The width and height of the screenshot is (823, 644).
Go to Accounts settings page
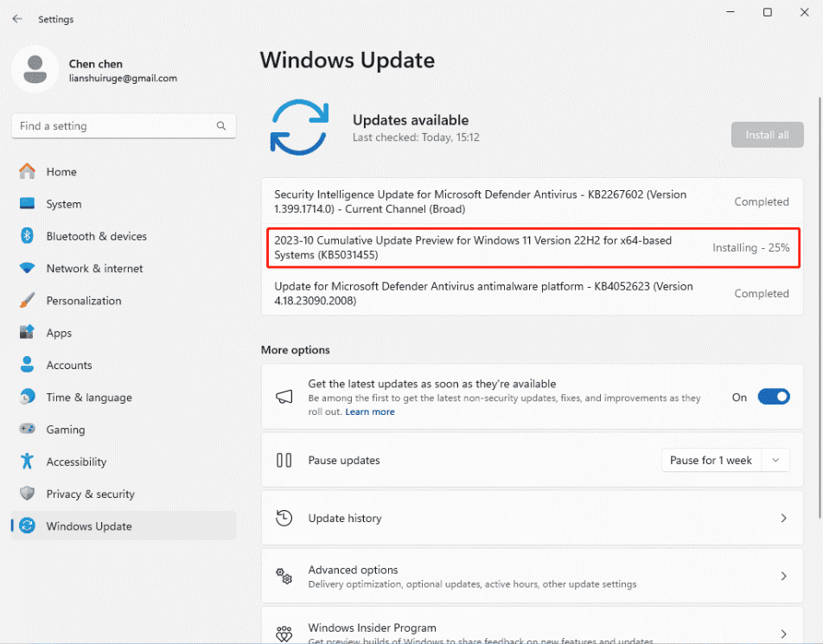(x=69, y=365)
